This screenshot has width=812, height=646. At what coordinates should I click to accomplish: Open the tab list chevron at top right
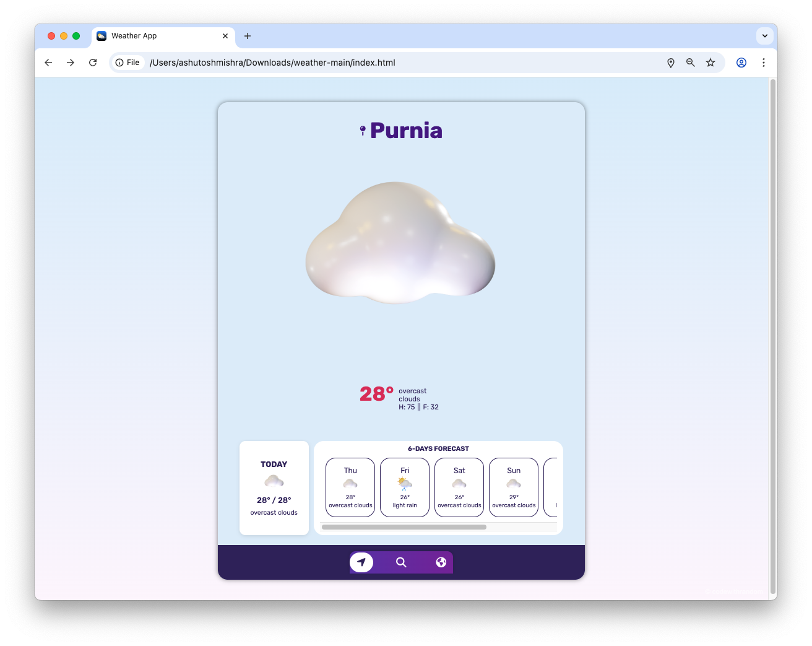tap(765, 36)
